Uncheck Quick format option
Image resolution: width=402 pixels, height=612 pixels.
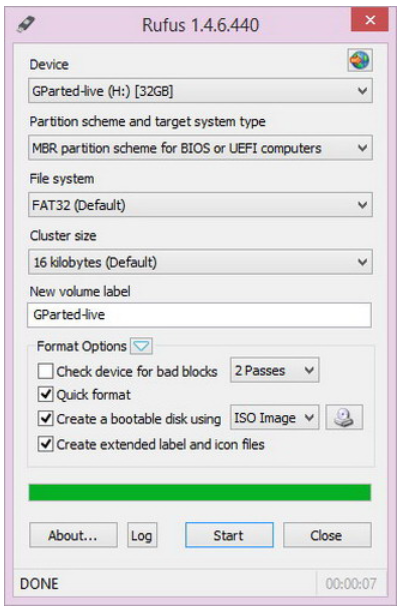pyautogui.click(x=45, y=395)
